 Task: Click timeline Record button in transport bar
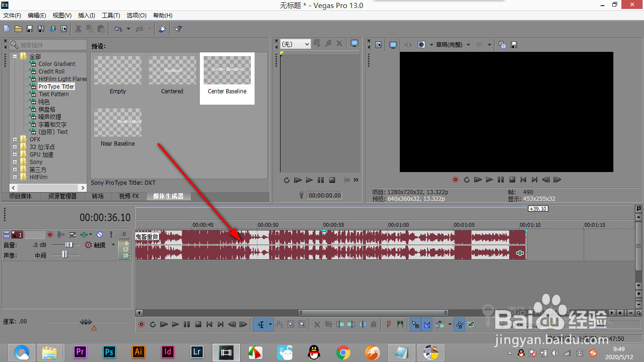[141, 324]
